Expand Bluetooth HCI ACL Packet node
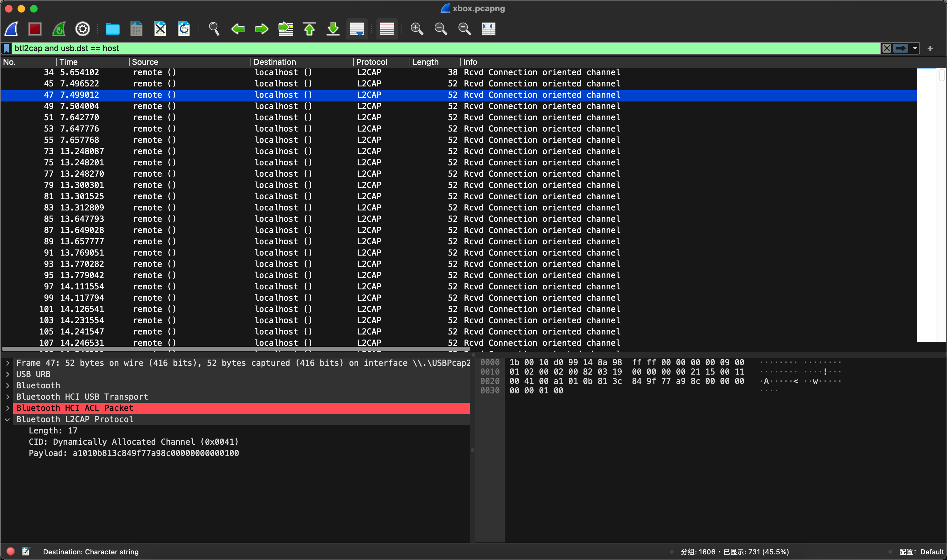 click(x=8, y=408)
